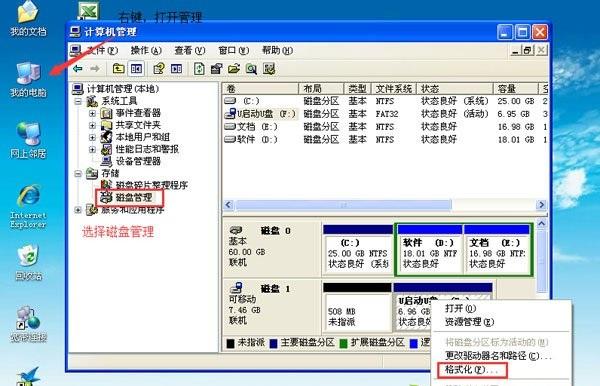Image resolution: width=600 pixels, height=386 pixels.
Task: Click left arrow of volume list horizontal scrollbar
Action: [229, 205]
